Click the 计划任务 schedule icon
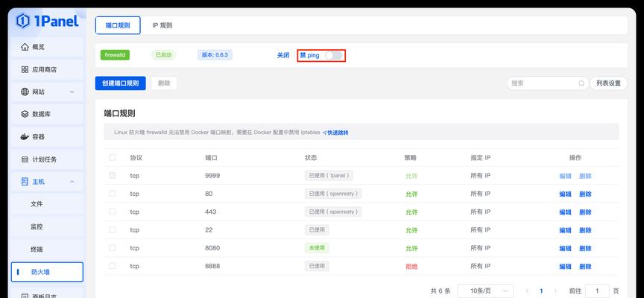 [x=25, y=159]
